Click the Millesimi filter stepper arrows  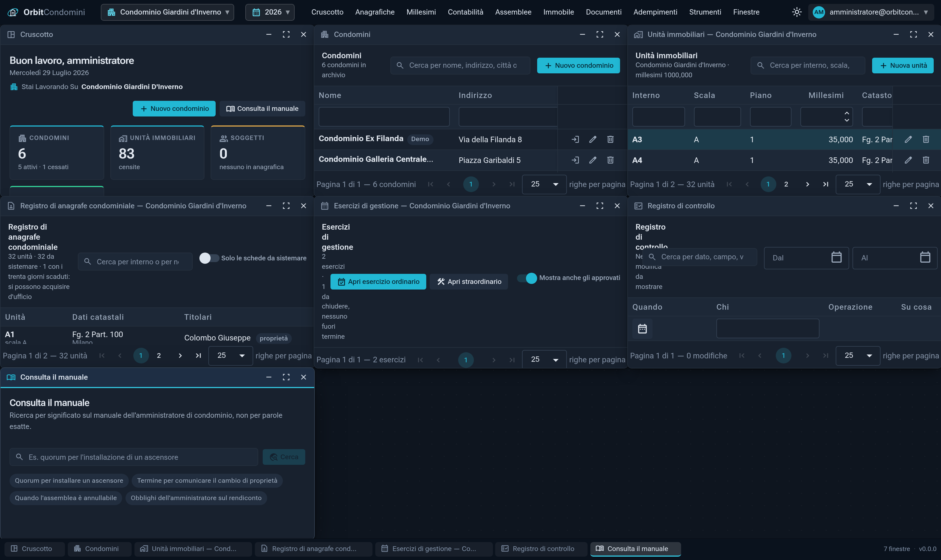pyautogui.click(x=847, y=116)
